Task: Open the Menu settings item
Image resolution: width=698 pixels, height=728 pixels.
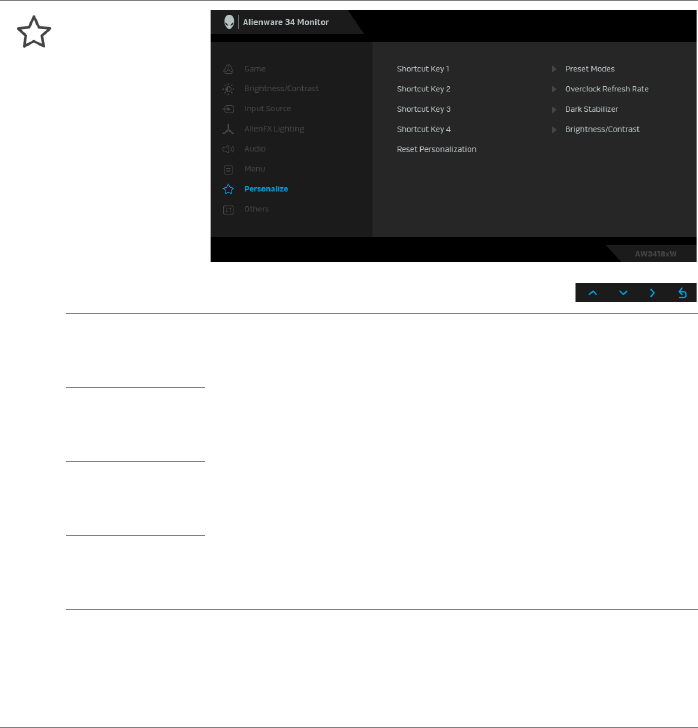Action: point(254,169)
